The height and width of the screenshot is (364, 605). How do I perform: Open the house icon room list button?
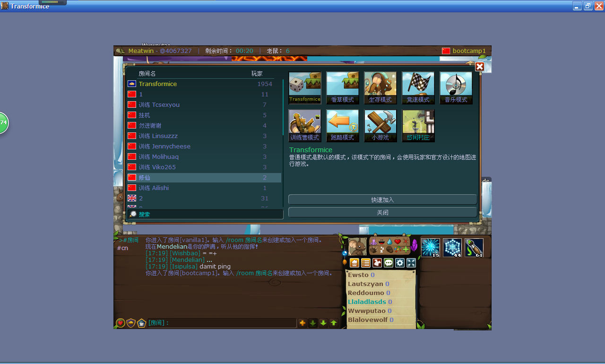354,263
